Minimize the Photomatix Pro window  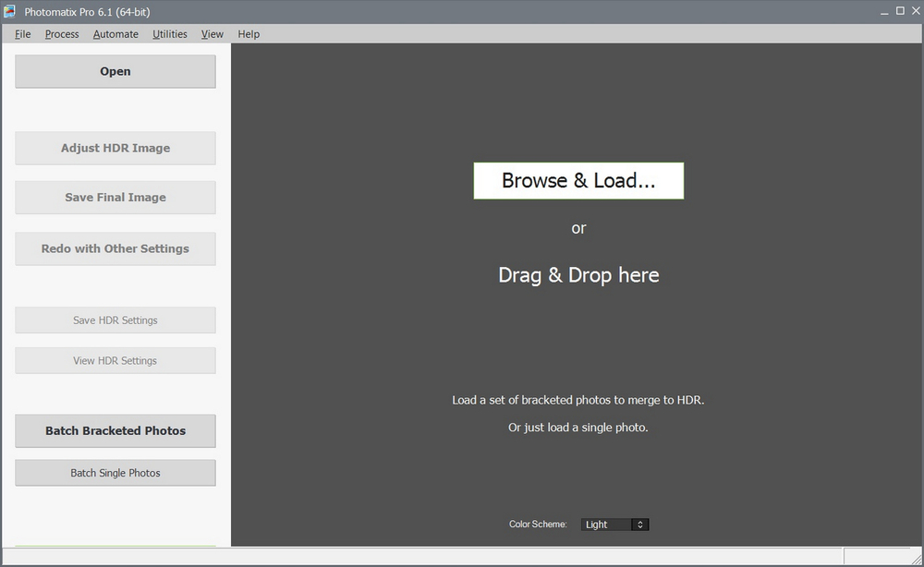pos(884,12)
